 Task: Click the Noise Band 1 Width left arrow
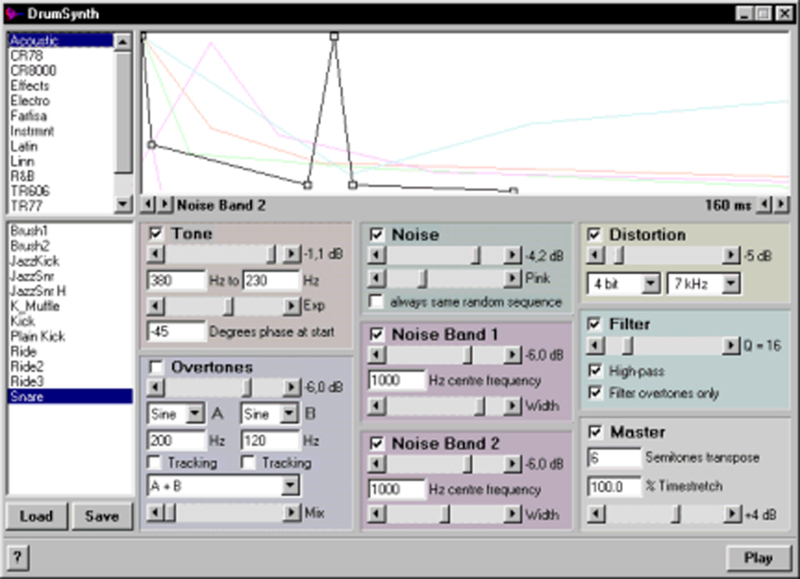click(x=377, y=406)
